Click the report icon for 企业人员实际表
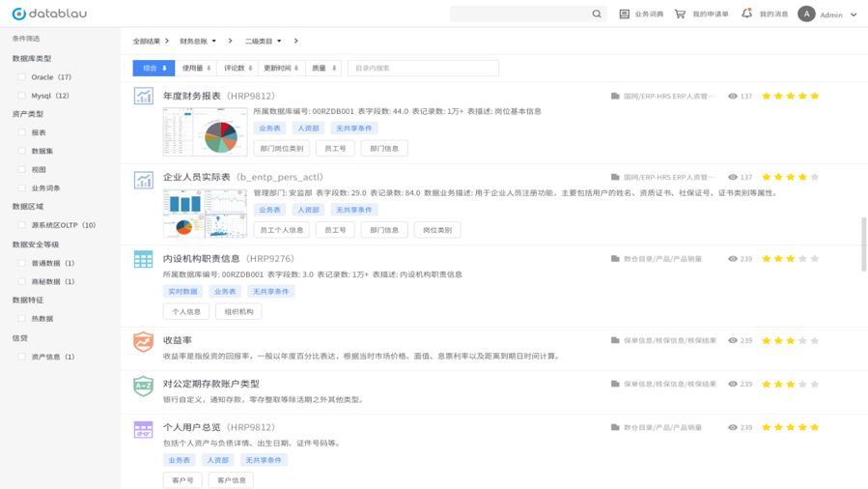Image resolution: width=868 pixels, height=489 pixels. point(143,180)
